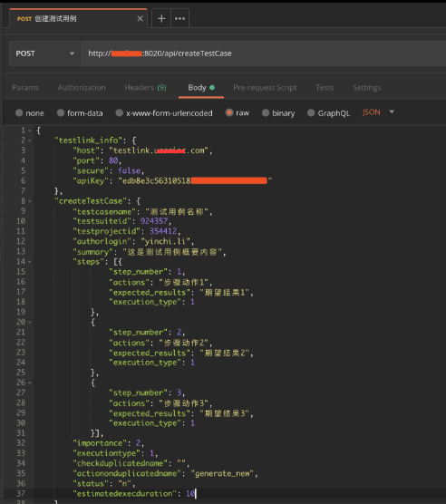Click the "host" key text
Image resolution: width=446 pixels, height=504 pixels.
(x=86, y=150)
